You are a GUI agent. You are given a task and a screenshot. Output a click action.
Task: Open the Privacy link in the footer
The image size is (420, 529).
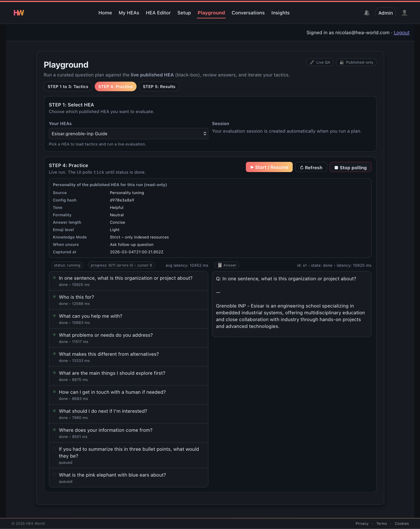coord(362,523)
